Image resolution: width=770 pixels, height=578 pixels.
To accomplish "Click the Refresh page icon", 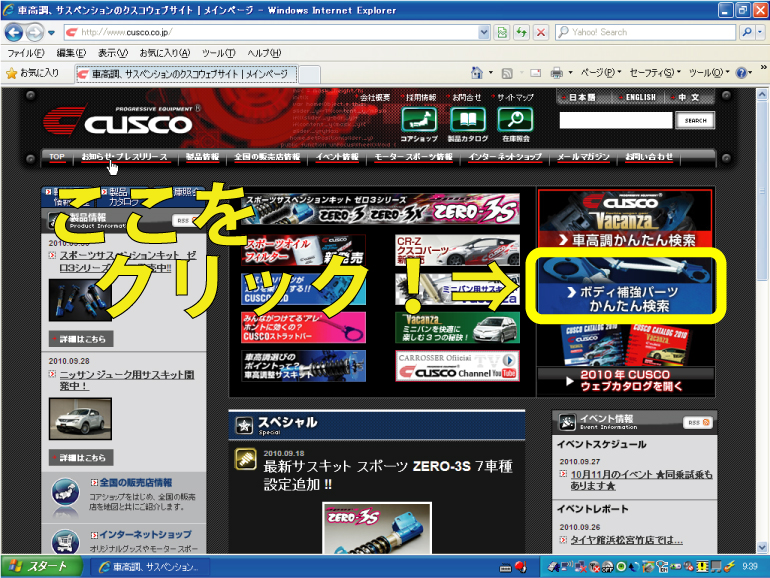I will [521, 32].
